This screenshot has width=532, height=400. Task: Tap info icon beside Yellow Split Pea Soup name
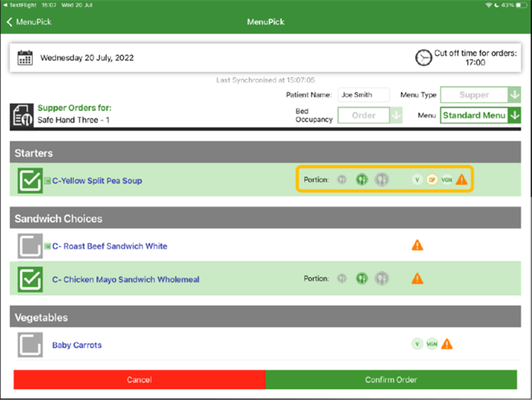tap(47, 181)
